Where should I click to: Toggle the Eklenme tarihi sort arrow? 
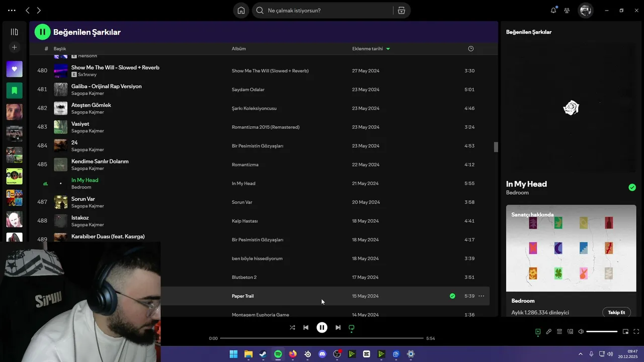point(388,49)
